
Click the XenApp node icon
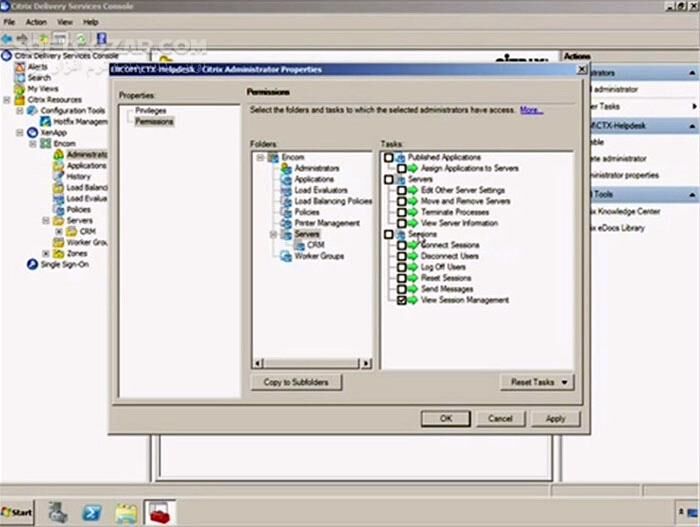33,132
